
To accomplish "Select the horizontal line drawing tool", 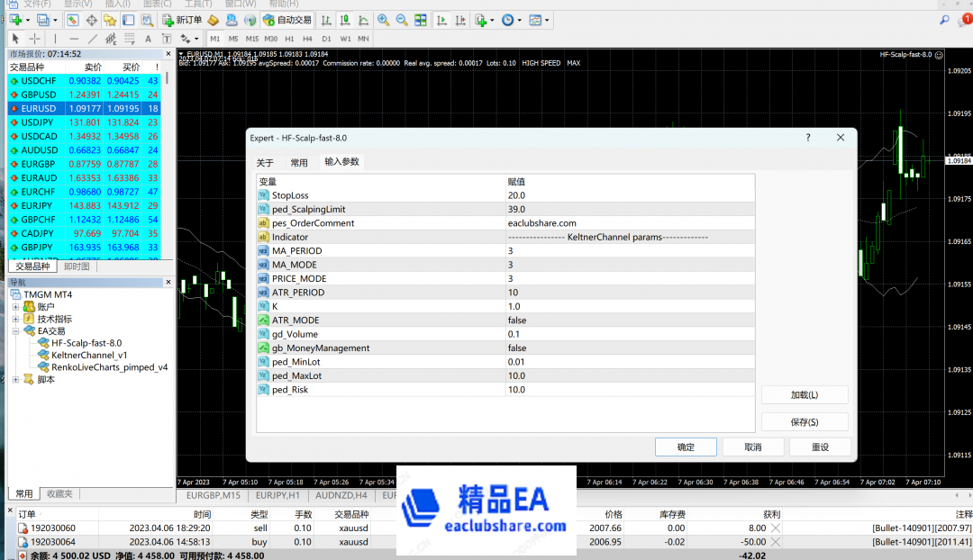I will coord(74,39).
